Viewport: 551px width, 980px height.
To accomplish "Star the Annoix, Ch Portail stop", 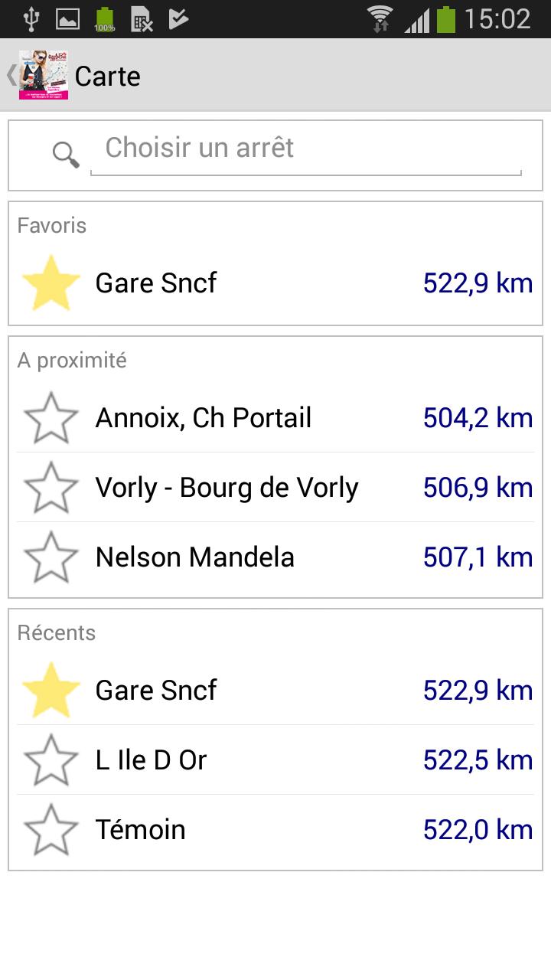I will 51,418.
